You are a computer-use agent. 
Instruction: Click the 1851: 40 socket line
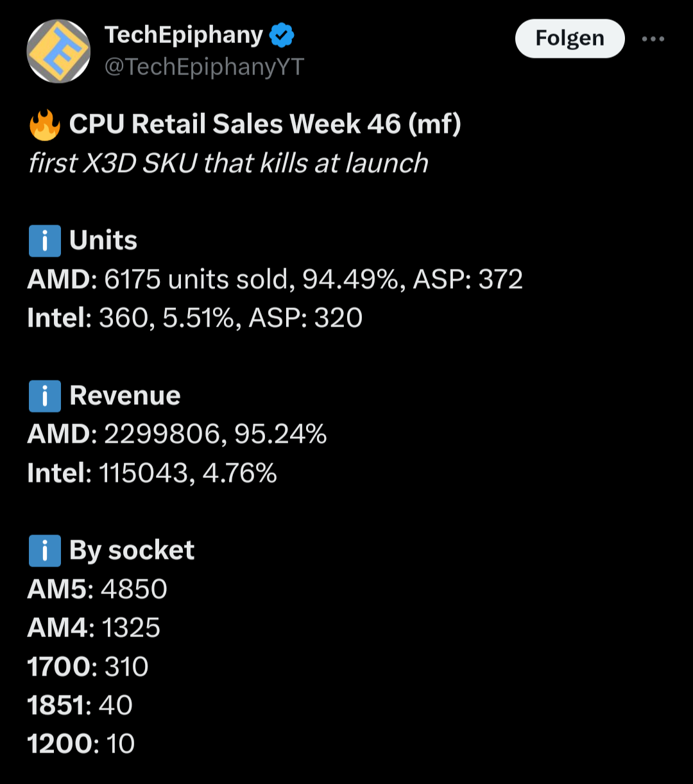[80, 705]
